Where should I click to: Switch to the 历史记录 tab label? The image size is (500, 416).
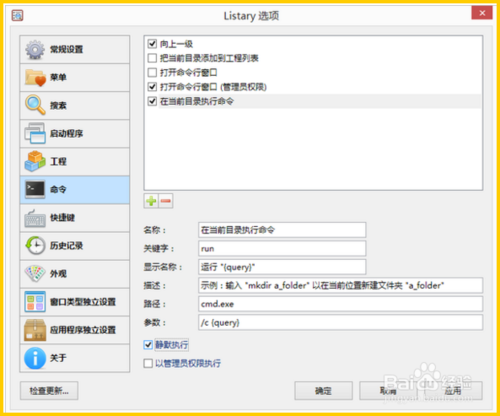coord(66,246)
